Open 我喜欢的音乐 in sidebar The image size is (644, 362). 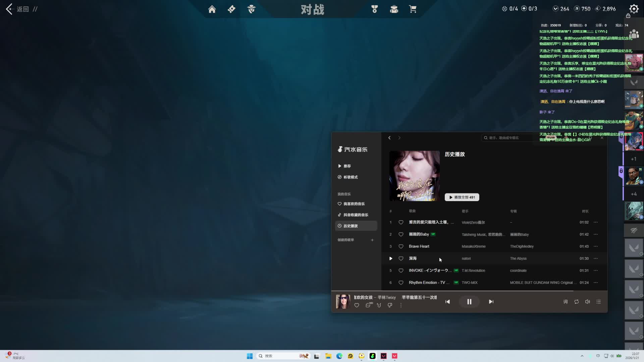(x=354, y=204)
